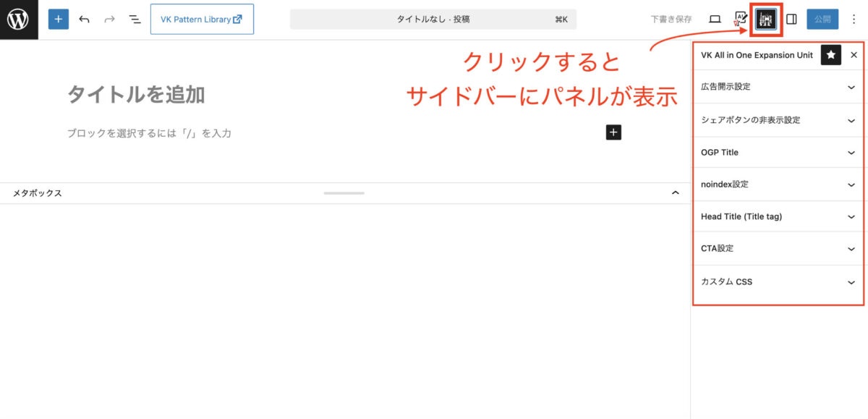Viewport: 868px width, 419px height.
Task: Click the 下書き保存 save draft button
Action: [671, 20]
